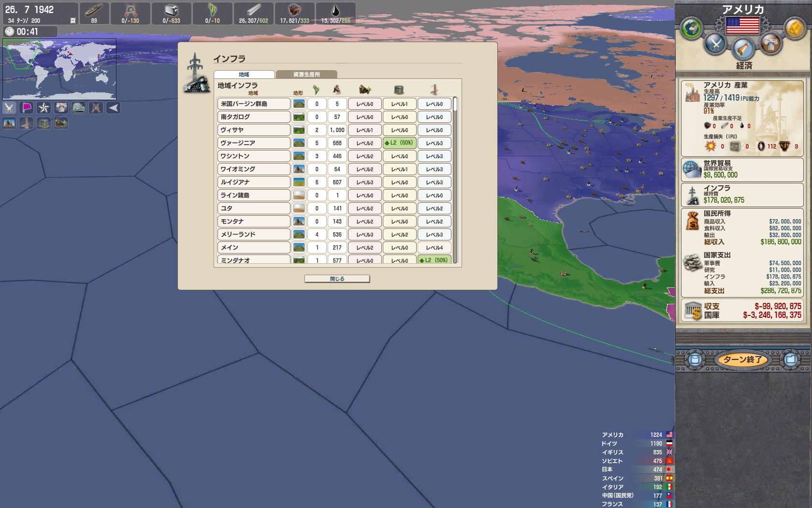The height and width of the screenshot is (508, 812).
Task: Open the 世界貿易 trade panel
Action: 742,169
